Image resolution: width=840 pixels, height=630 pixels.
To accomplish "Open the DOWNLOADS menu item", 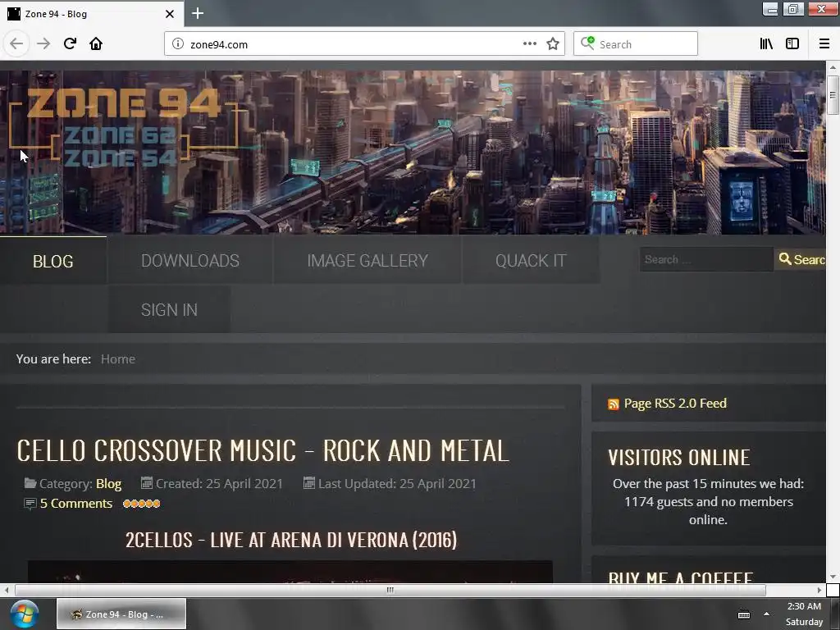I will tap(190, 260).
